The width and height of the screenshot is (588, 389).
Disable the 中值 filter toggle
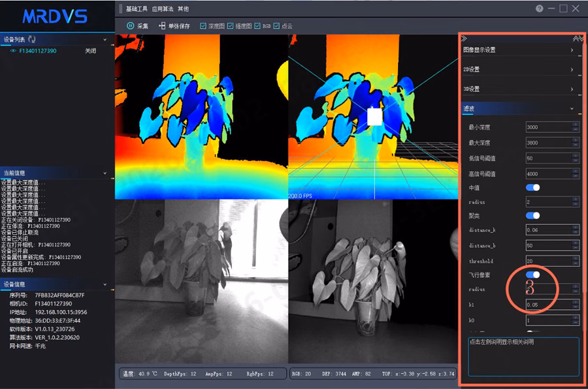533,187
